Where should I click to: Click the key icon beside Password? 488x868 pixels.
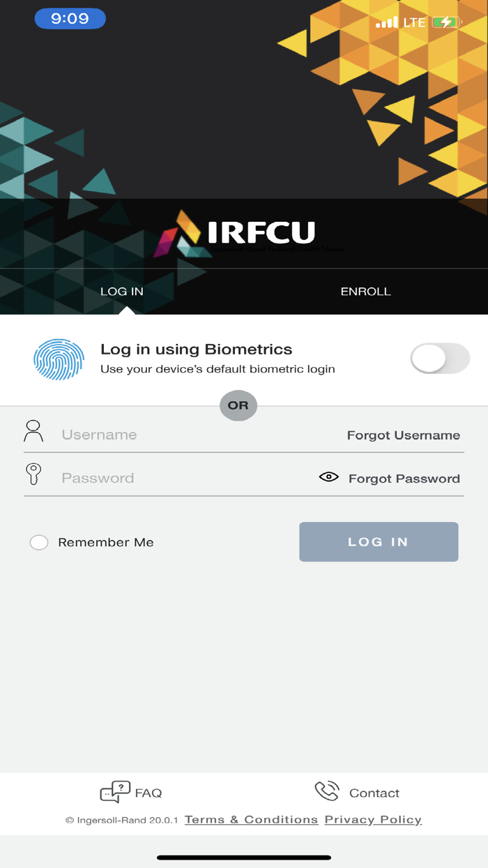pyautogui.click(x=33, y=474)
